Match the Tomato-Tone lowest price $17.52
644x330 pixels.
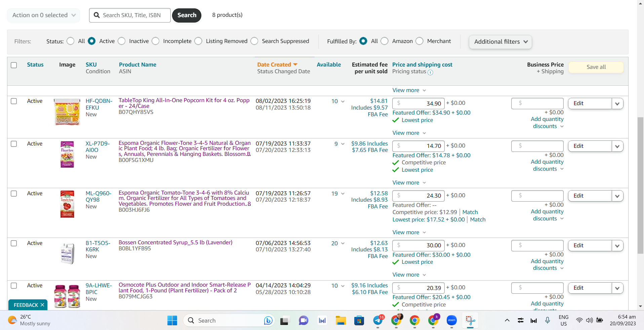(478, 219)
